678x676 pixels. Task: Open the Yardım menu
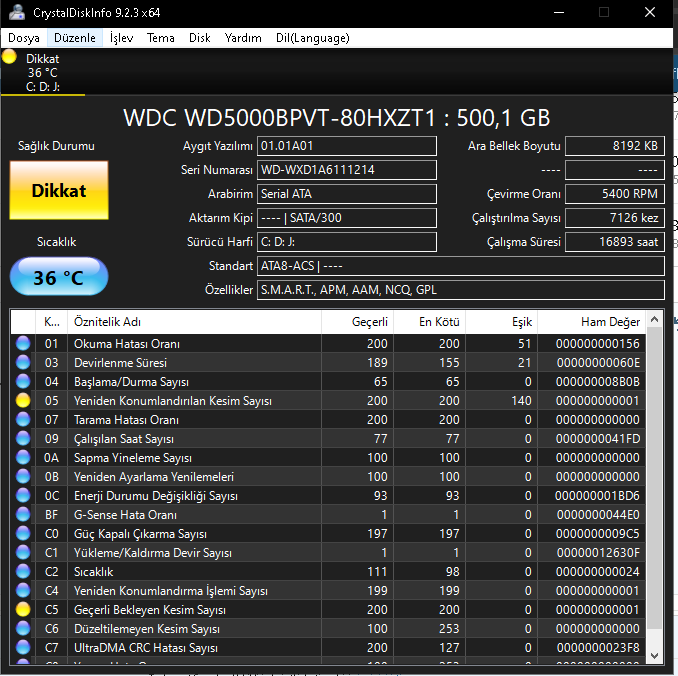[243, 38]
